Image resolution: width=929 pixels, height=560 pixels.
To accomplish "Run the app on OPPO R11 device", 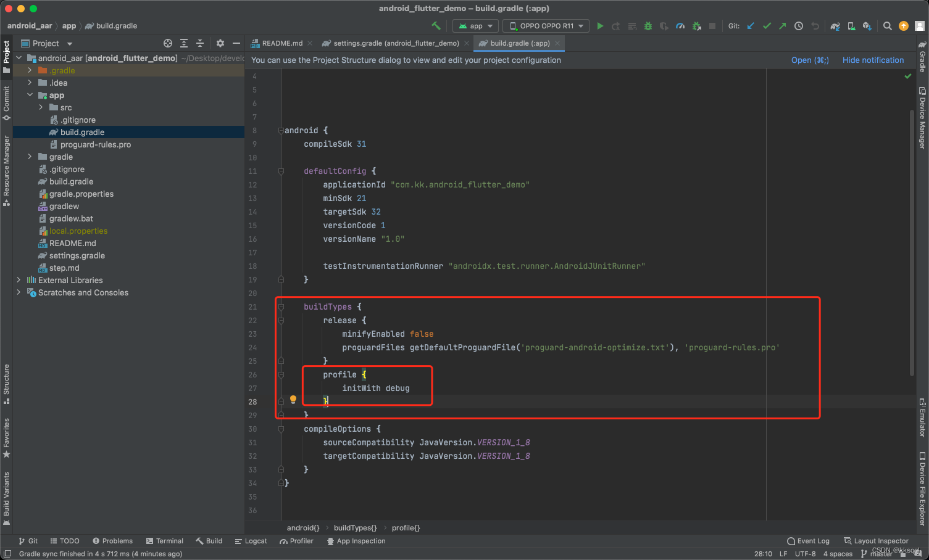I will pos(600,26).
